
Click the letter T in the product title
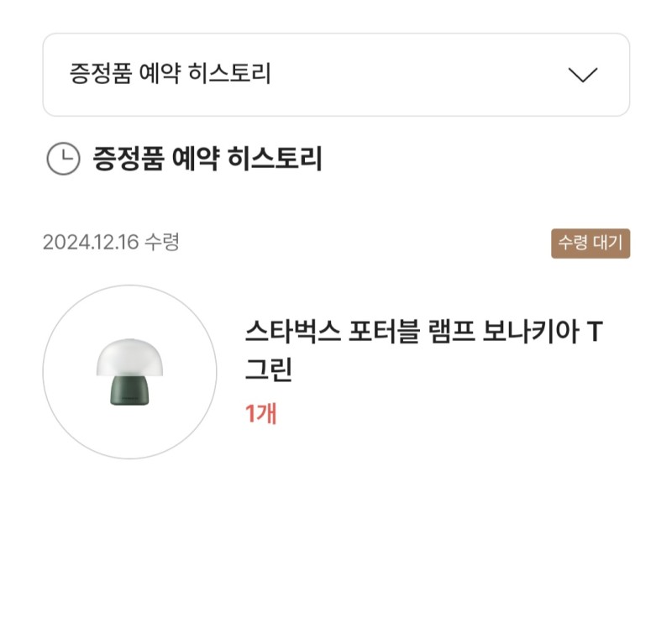(594, 333)
